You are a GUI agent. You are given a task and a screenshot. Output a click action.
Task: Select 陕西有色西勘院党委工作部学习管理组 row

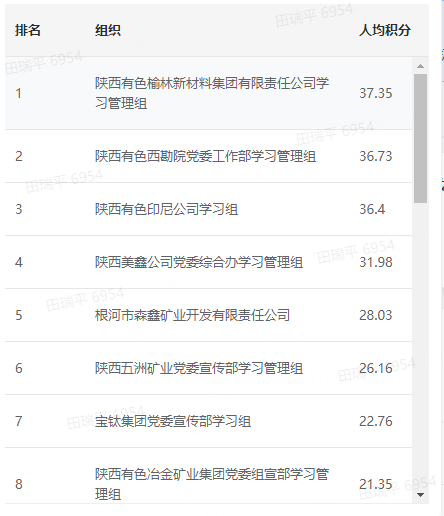tap(209, 156)
